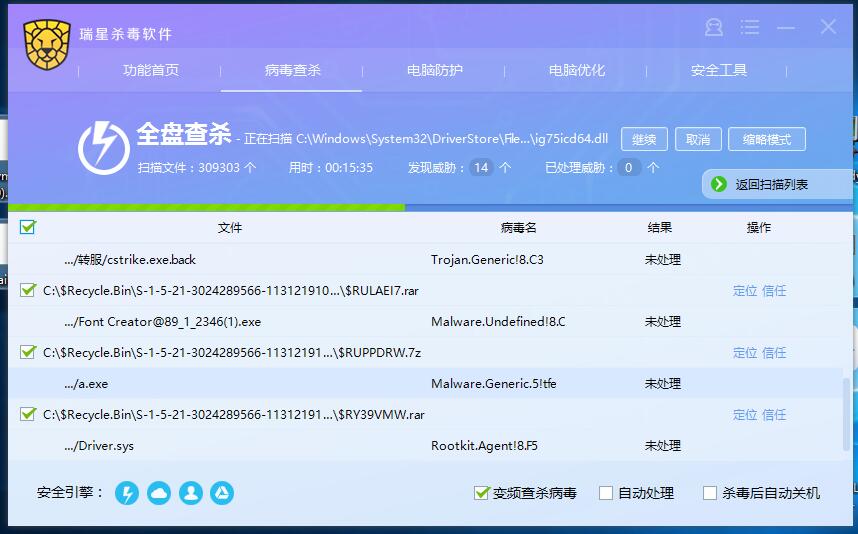858x534 pixels.
Task: Click 信任 link for $RUPPDRW.7z
Action: 774,353
